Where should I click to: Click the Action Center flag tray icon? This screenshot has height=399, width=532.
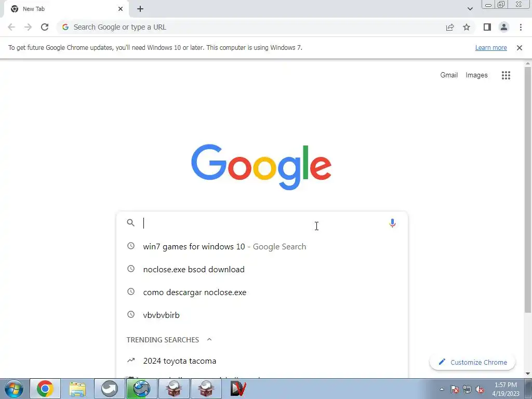[x=455, y=389]
